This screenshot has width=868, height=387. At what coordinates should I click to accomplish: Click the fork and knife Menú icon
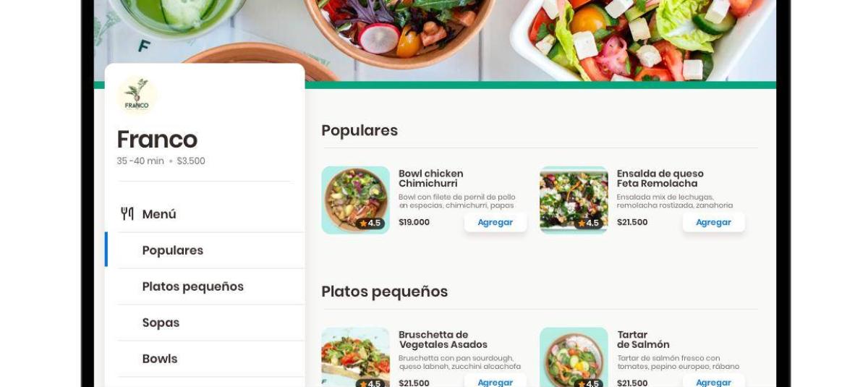127,213
